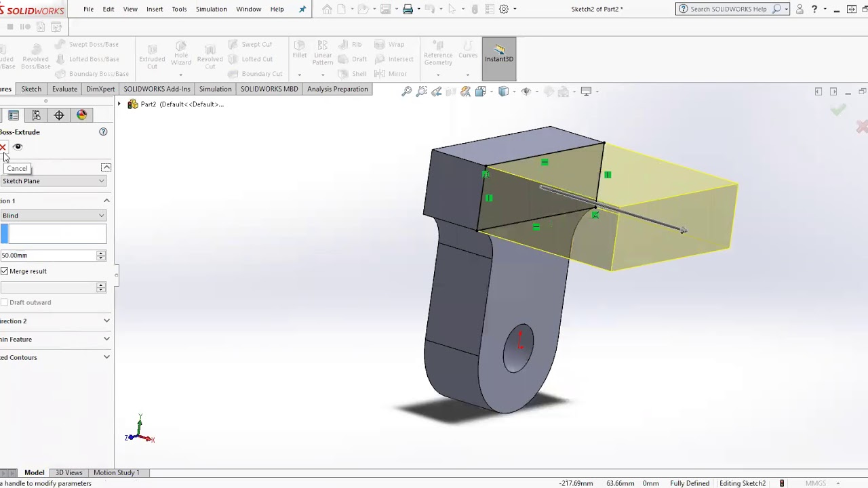Open the PropertyManager tab icon
The image size is (868, 488).
click(14, 115)
